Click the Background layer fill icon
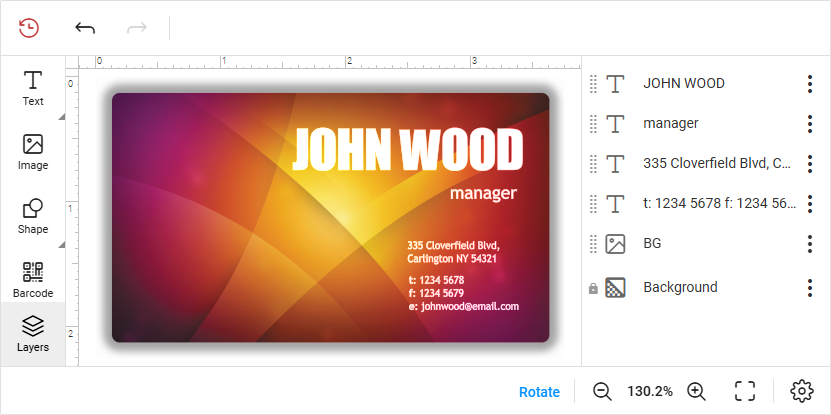 point(615,288)
